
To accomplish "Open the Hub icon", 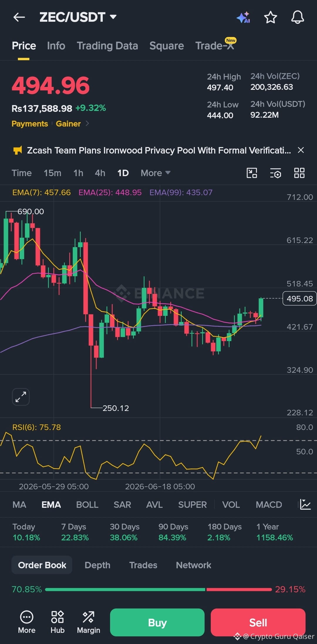I will pos(58,622).
